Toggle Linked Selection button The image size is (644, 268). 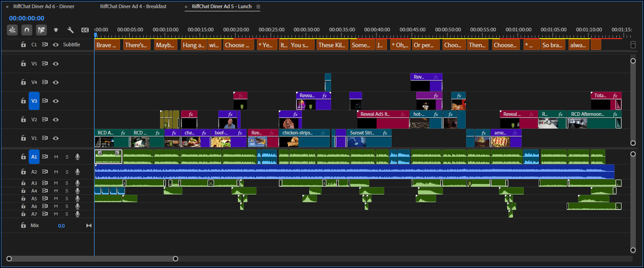click(x=41, y=30)
